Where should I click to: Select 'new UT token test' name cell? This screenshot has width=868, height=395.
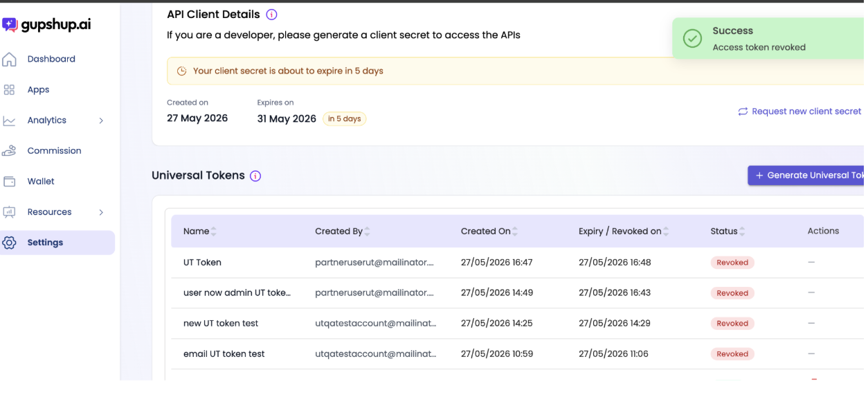tap(221, 323)
